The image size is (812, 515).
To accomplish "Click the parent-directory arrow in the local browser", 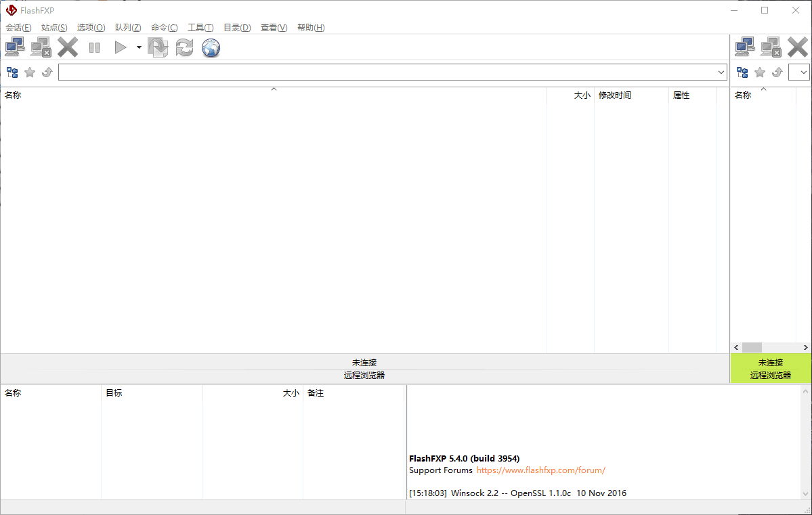I will point(47,72).
